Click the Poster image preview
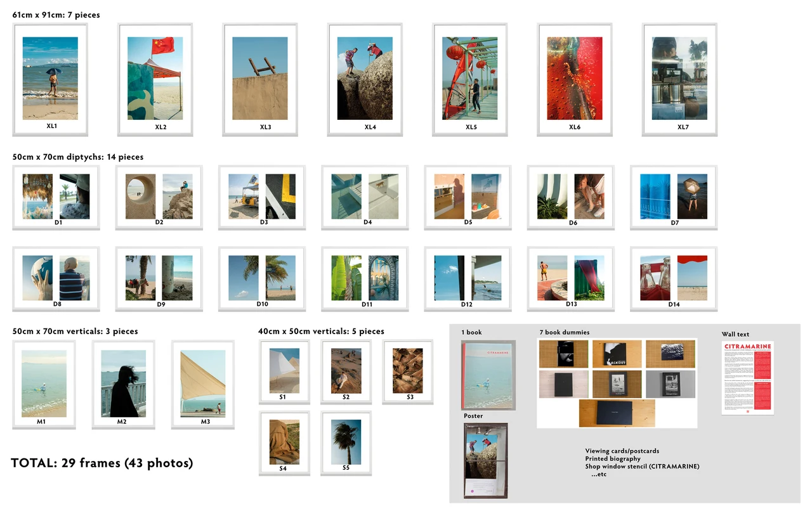 [486, 460]
